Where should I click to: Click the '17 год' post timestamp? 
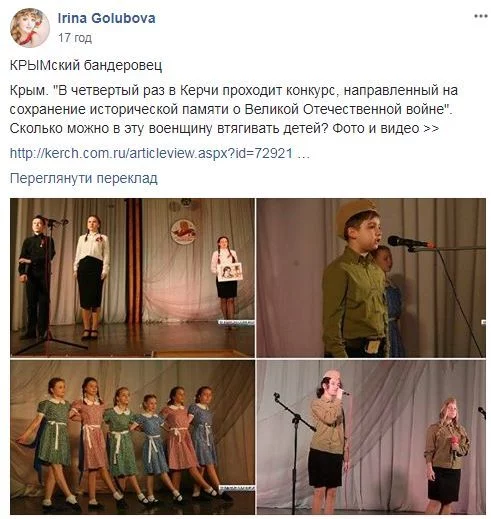[x=75, y=38]
